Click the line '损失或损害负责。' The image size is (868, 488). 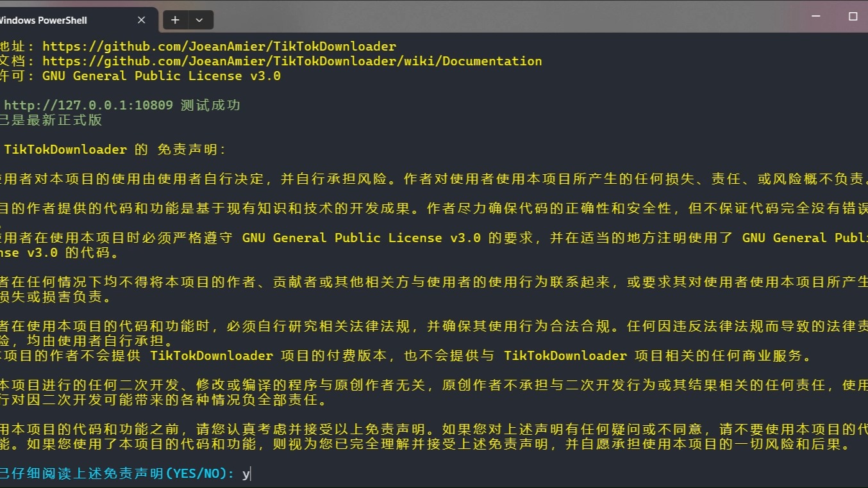(x=56, y=297)
